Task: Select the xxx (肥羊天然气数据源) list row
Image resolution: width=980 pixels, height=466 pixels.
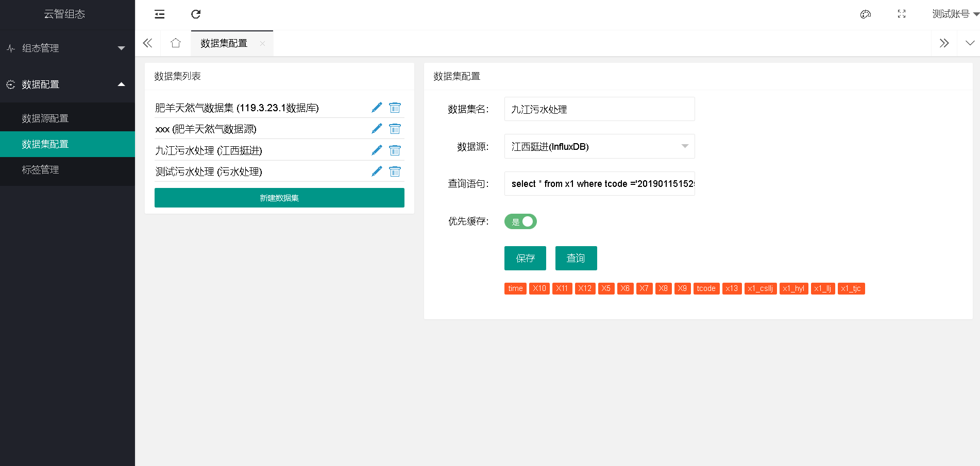Action: tap(279, 129)
